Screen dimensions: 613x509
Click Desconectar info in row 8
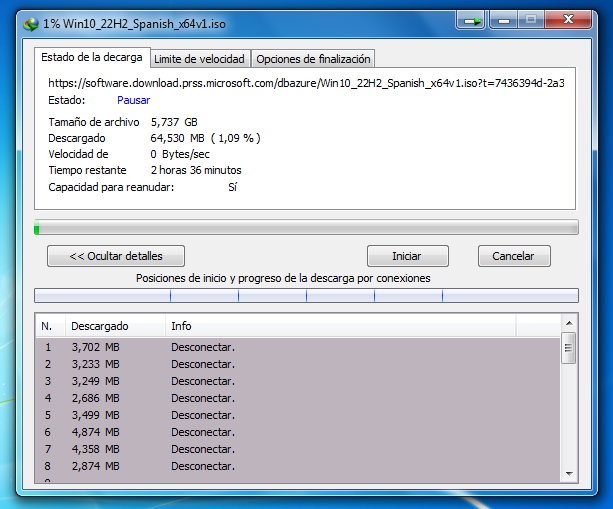203,466
